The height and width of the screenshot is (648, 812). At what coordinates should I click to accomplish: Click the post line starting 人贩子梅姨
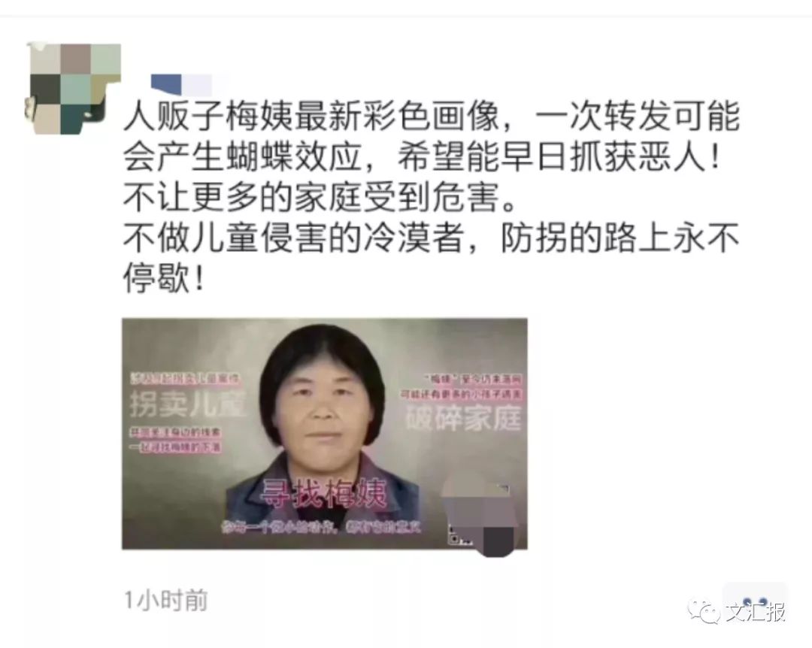click(x=431, y=117)
